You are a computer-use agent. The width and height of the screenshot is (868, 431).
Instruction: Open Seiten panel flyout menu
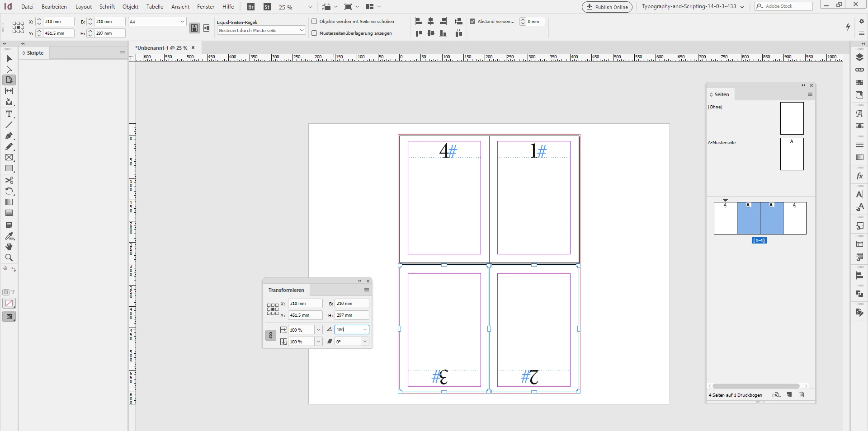(810, 94)
